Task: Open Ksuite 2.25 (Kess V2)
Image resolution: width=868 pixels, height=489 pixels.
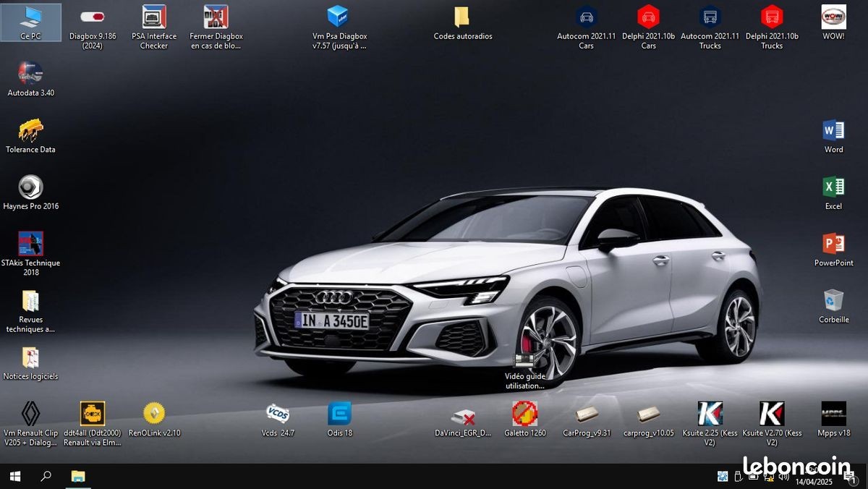Action: (x=710, y=414)
